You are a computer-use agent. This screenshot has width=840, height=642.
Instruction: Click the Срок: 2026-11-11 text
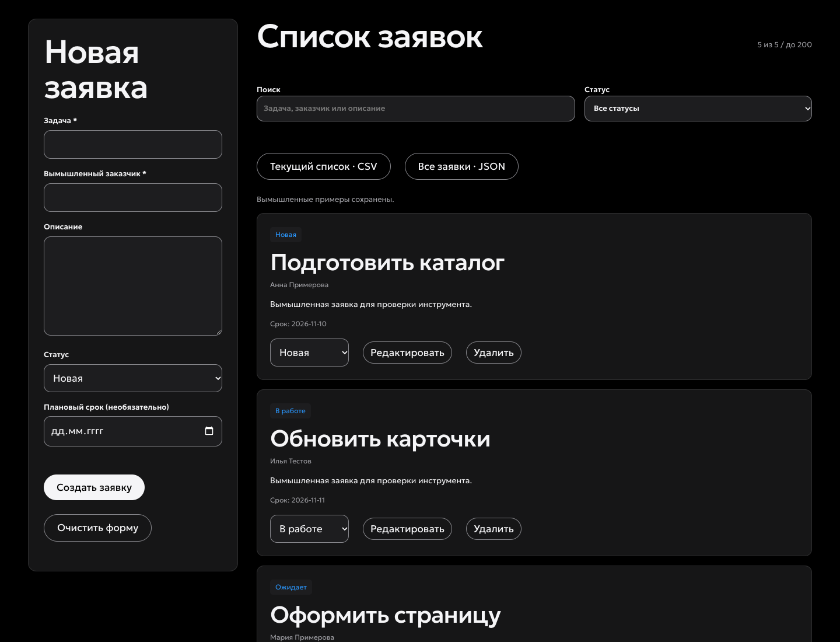[297, 500]
